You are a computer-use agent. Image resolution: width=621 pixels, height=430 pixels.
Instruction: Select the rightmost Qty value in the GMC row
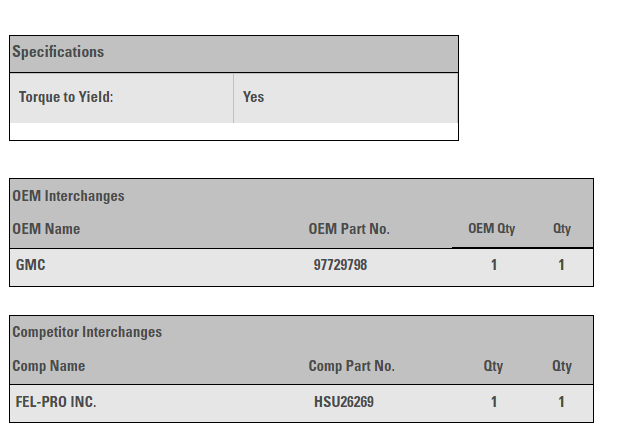(562, 266)
